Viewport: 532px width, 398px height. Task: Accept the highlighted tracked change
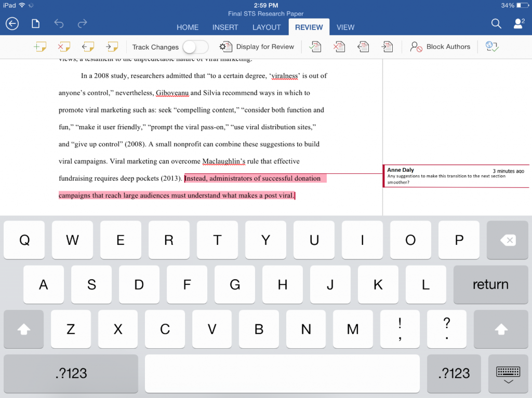tap(315, 46)
